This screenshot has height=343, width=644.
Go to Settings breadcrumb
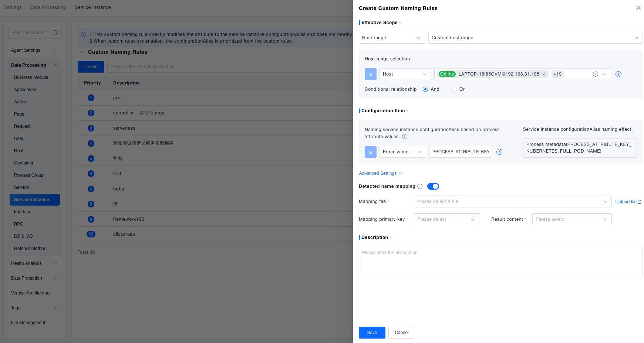[13, 7]
